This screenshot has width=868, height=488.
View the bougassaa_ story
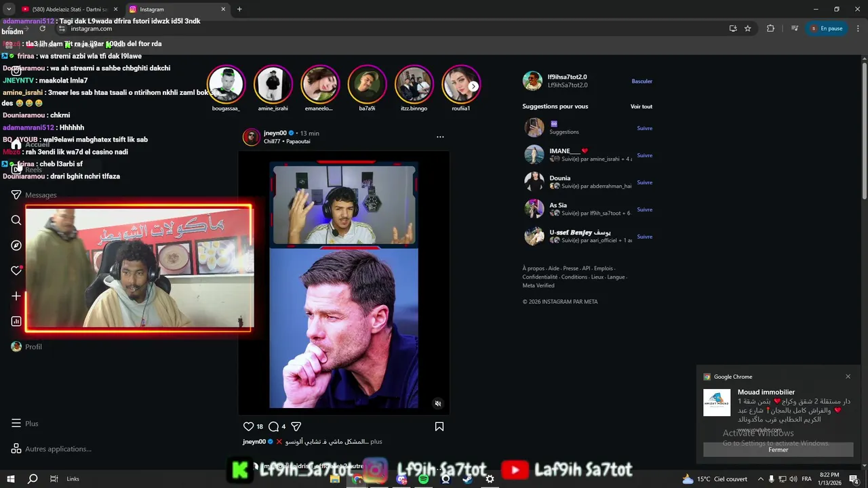(x=226, y=83)
